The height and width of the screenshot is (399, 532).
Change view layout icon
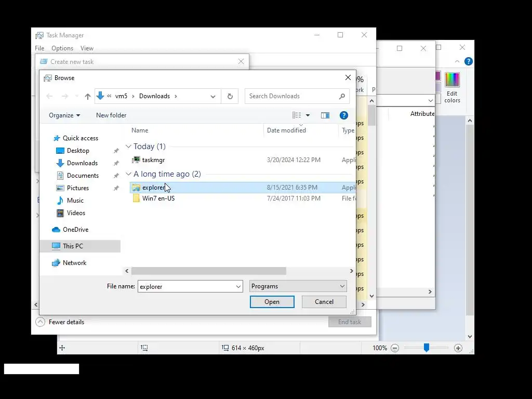[x=297, y=115]
